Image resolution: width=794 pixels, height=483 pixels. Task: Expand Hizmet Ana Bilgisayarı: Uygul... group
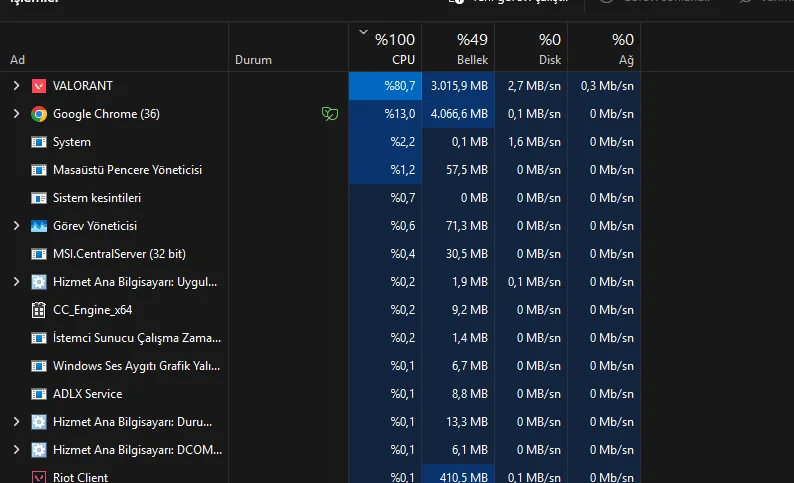coord(16,282)
